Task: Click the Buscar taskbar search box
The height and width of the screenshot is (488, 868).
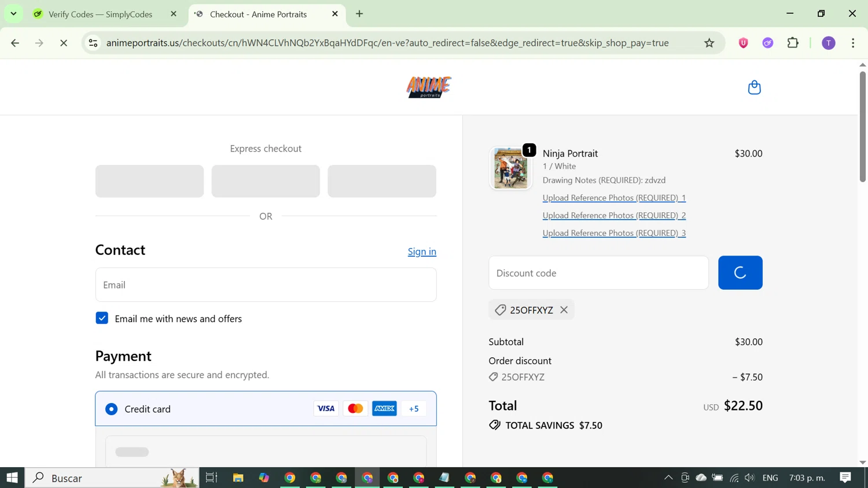Action: 112,478
